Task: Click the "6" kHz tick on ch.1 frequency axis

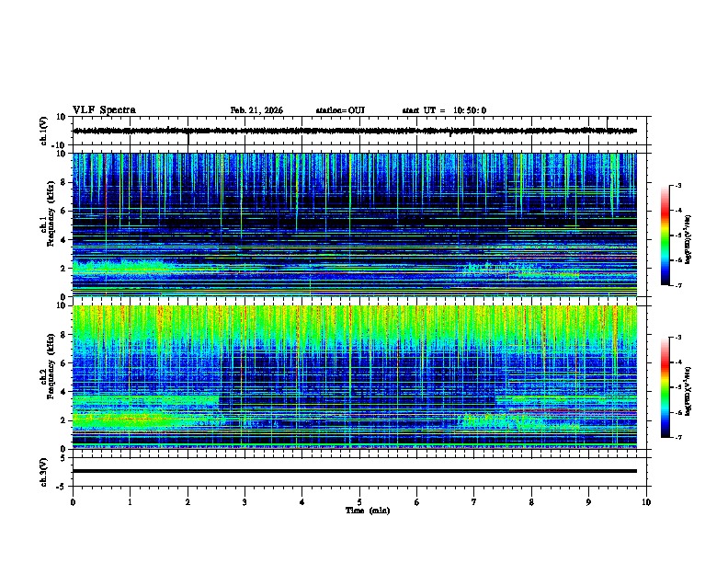Action: (x=64, y=211)
